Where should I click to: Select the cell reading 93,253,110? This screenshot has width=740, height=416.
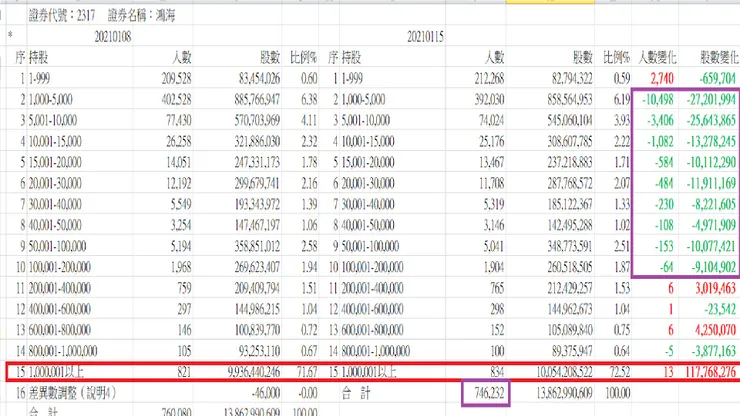(260, 351)
